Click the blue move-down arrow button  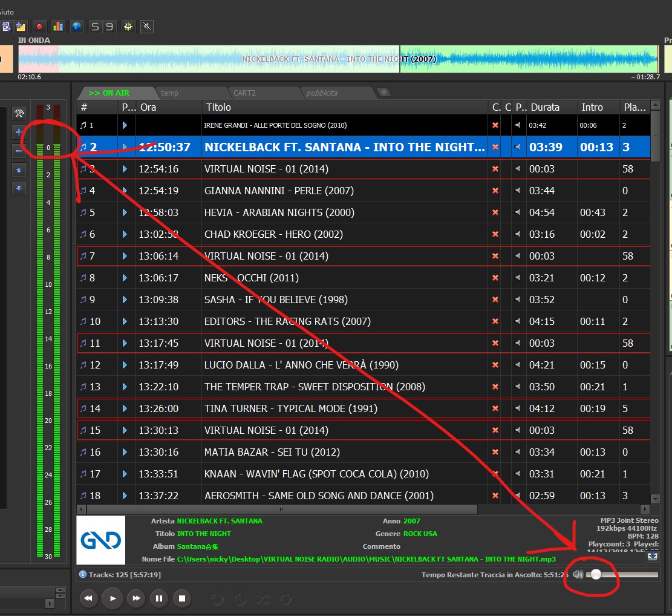(19, 189)
